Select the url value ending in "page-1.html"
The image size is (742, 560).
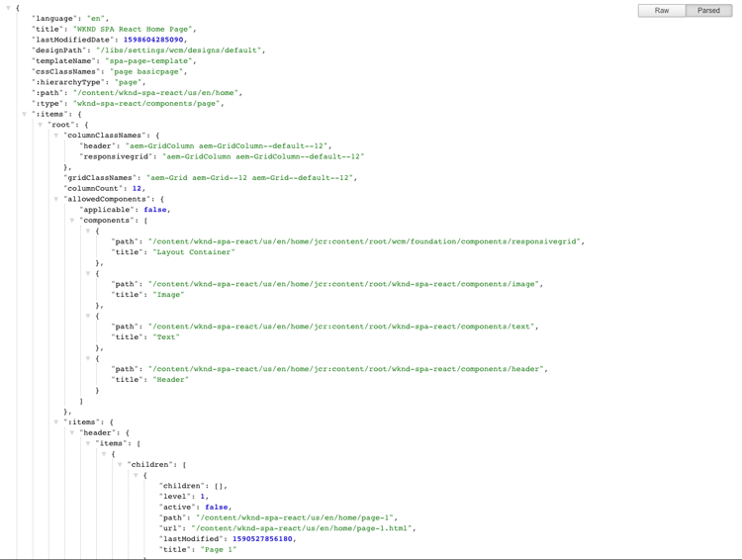tap(302, 528)
